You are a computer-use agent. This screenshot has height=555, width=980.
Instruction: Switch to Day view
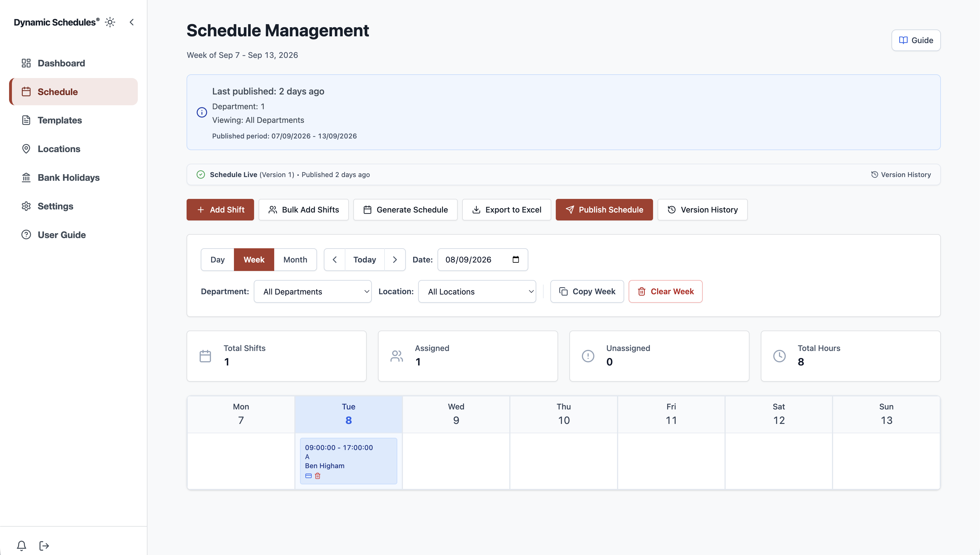[217, 260]
